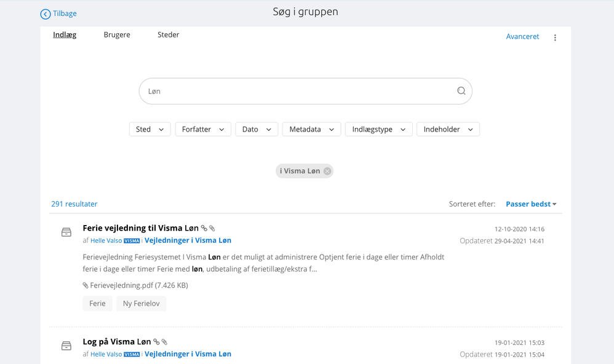Expand the Dato filter dropdown
This screenshot has width=614, height=364.
(257, 129)
